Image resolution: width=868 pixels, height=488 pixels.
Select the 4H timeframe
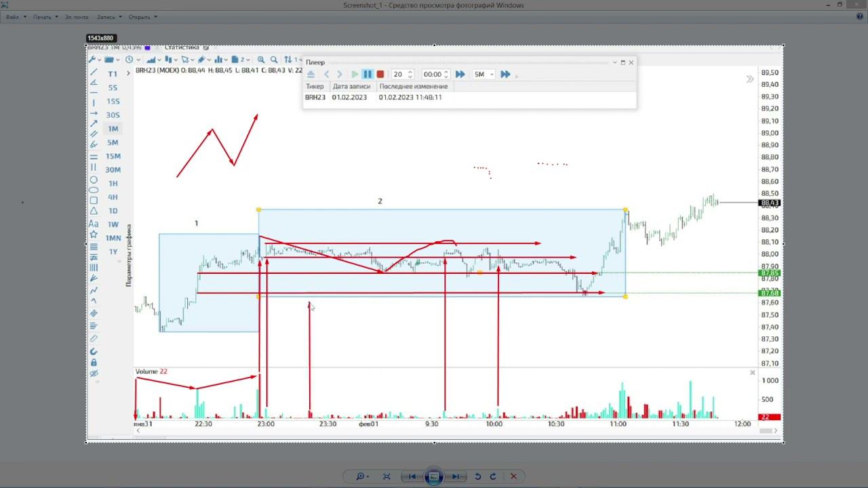[113, 197]
